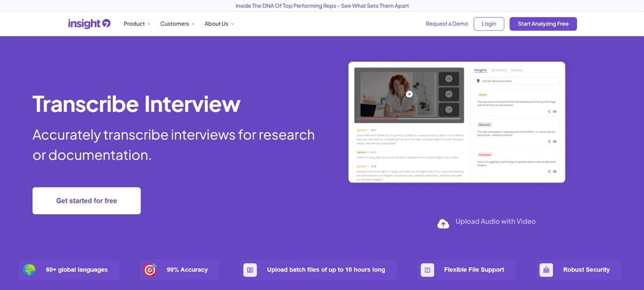This screenshot has height=290, width=644.
Task: Click the green Desire tag
Action: [x=483, y=95]
